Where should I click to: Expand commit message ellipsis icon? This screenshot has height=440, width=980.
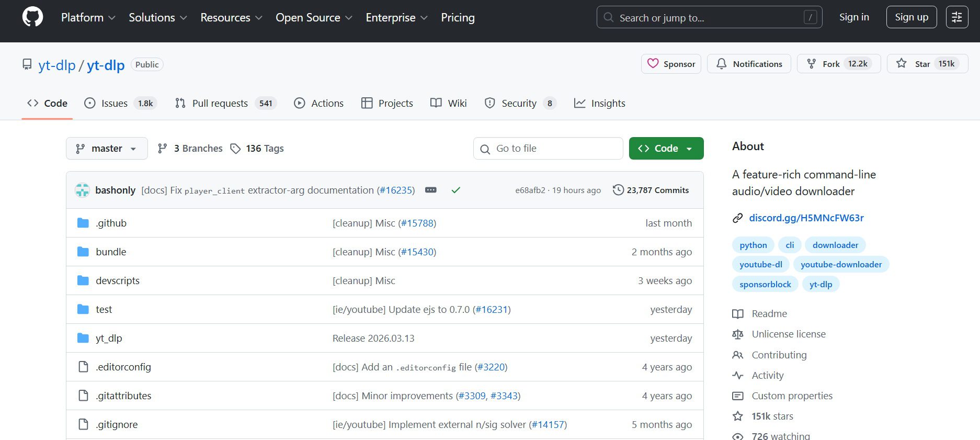click(x=431, y=190)
